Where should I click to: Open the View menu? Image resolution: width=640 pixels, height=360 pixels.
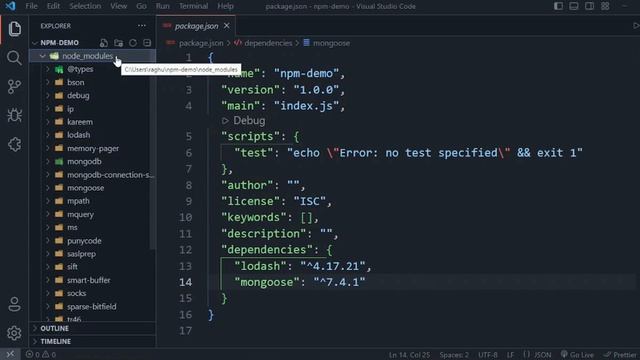(x=118, y=6)
